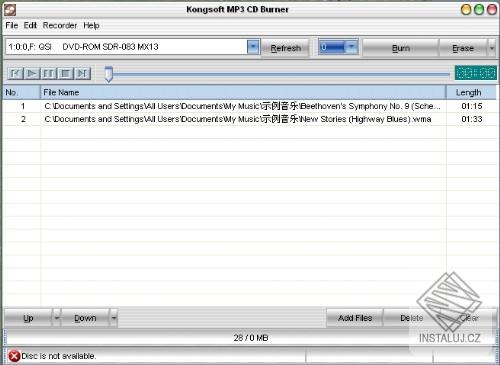Click the red error icon in status bar

point(14,356)
